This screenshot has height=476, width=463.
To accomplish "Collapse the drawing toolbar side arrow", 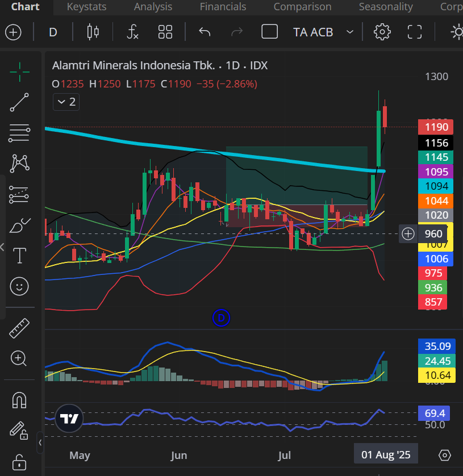I will tap(2, 247).
